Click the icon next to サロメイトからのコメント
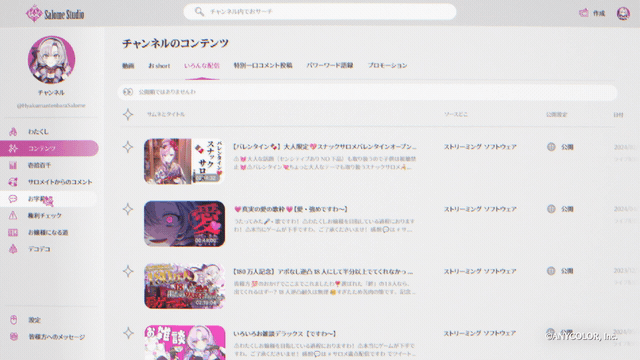This screenshot has width=640, height=360. 13,182
